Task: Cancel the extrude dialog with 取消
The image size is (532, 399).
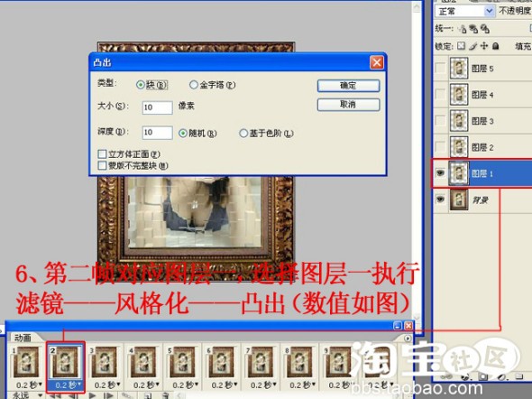Action: tap(348, 105)
